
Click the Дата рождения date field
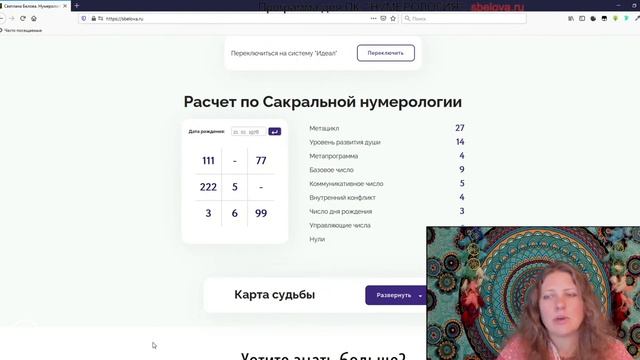click(248, 131)
